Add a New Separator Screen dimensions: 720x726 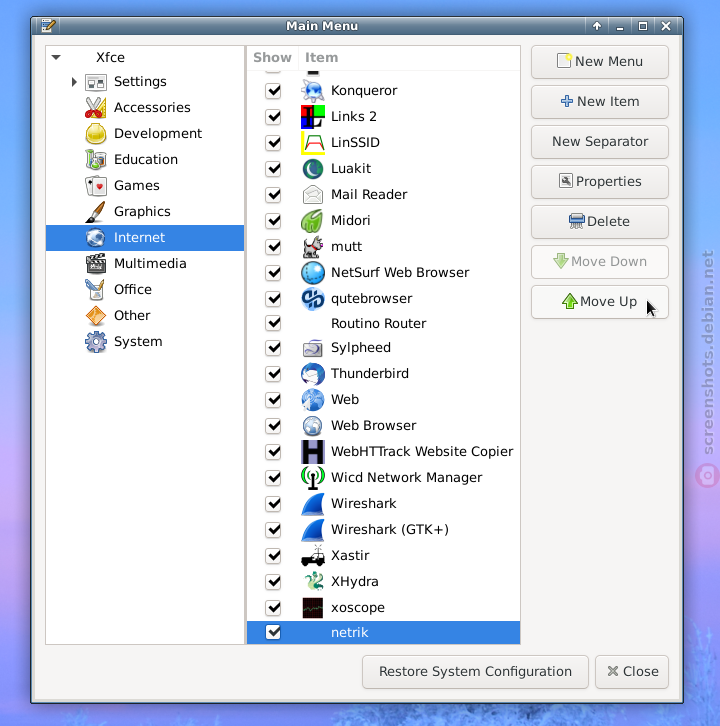click(x=600, y=142)
